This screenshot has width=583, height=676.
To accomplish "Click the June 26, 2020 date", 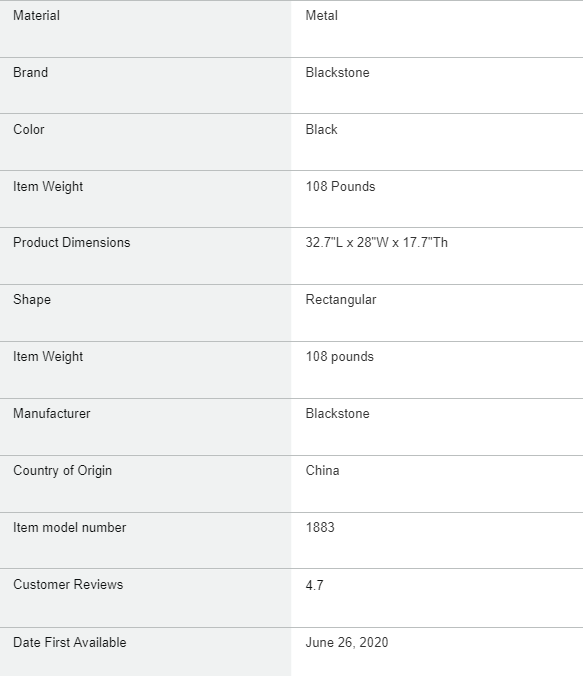I will pos(347,642).
